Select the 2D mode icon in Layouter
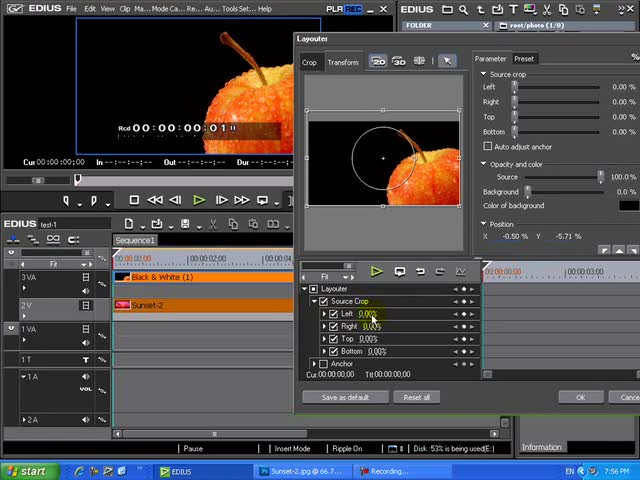 click(379, 62)
